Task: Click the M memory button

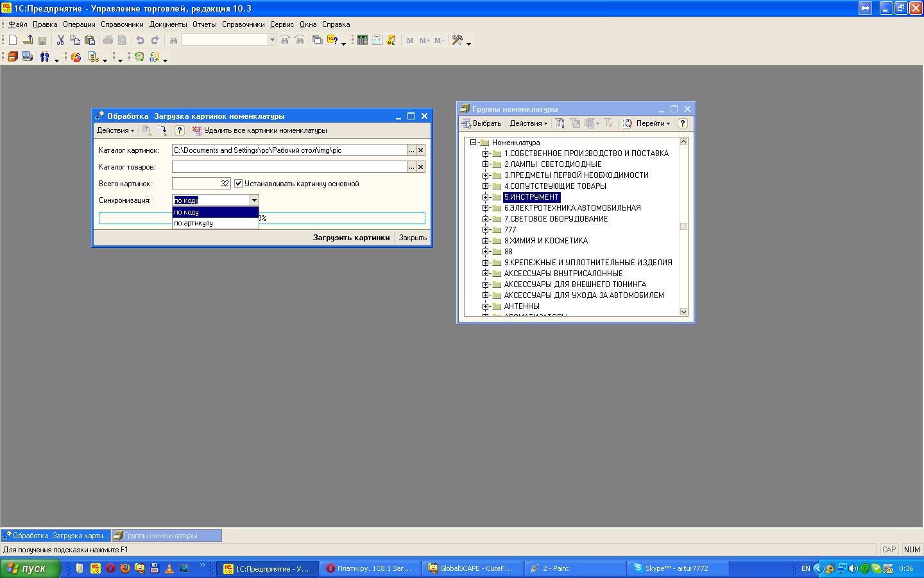Action: click(x=410, y=40)
